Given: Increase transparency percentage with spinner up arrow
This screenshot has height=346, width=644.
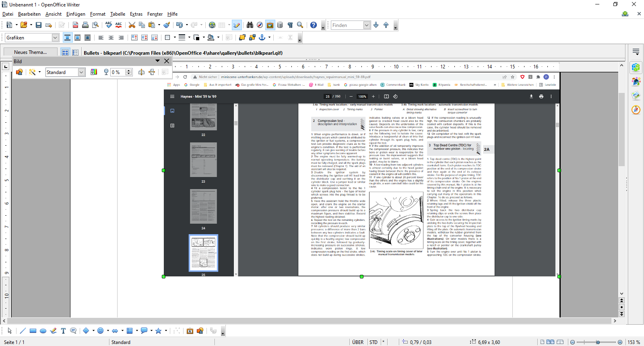Looking at the screenshot, I should 129,70.
